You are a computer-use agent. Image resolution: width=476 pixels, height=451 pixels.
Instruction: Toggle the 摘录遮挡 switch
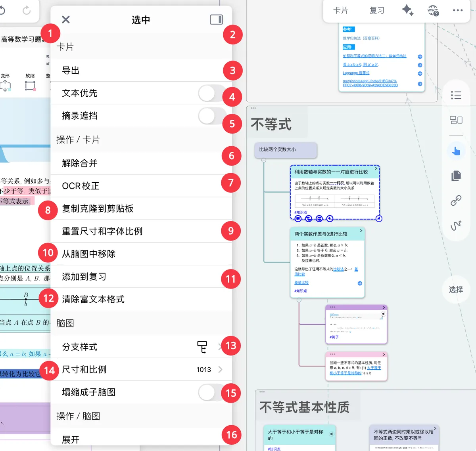211,116
